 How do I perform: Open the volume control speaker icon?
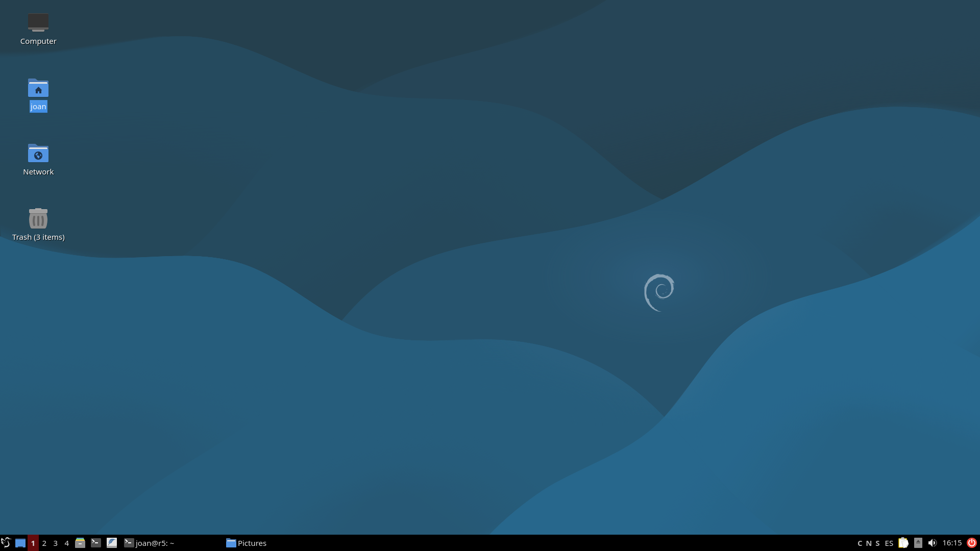coord(933,543)
